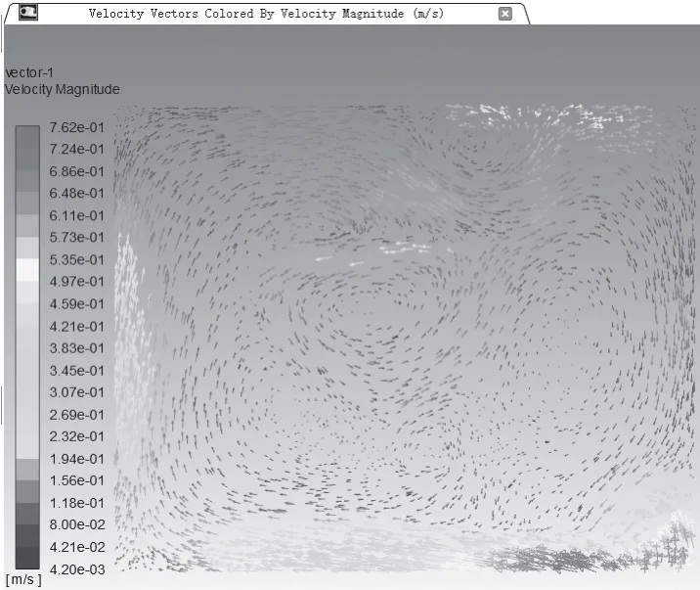700x590 pixels.
Task: Click the 2.32e-01 legend value
Action: (x=77, y=436)
